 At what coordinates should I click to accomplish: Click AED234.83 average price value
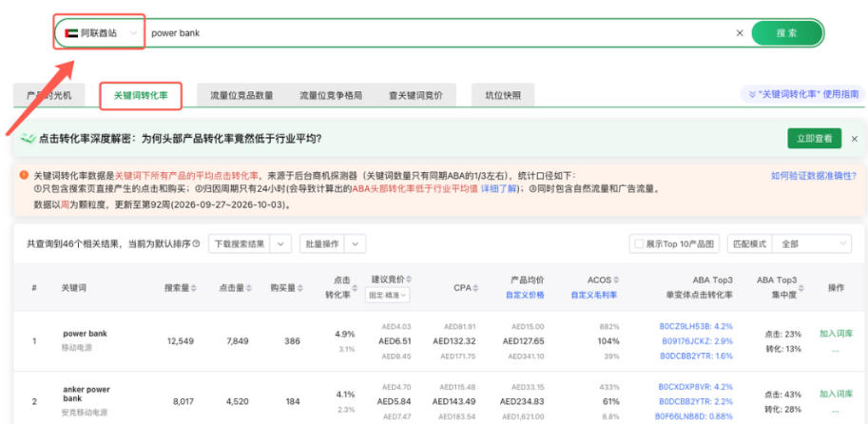click(x=522, y=401)
